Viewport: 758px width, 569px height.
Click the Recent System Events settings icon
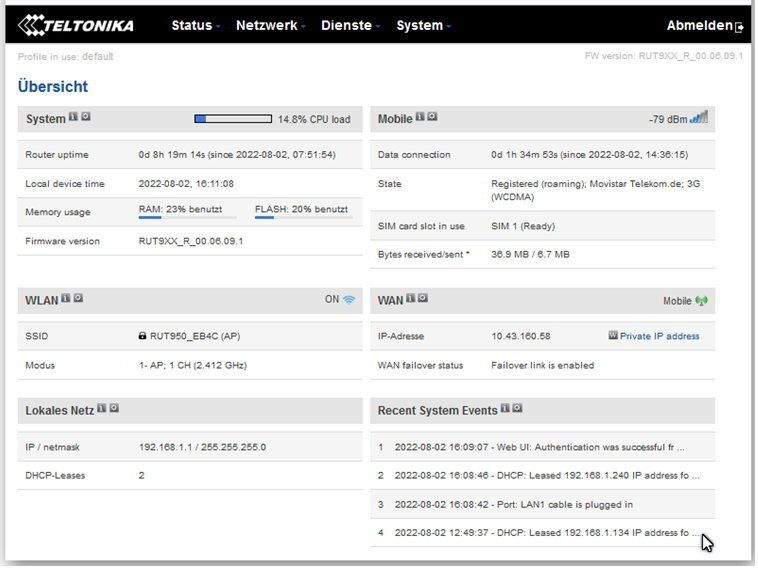[x=517, y=408]
